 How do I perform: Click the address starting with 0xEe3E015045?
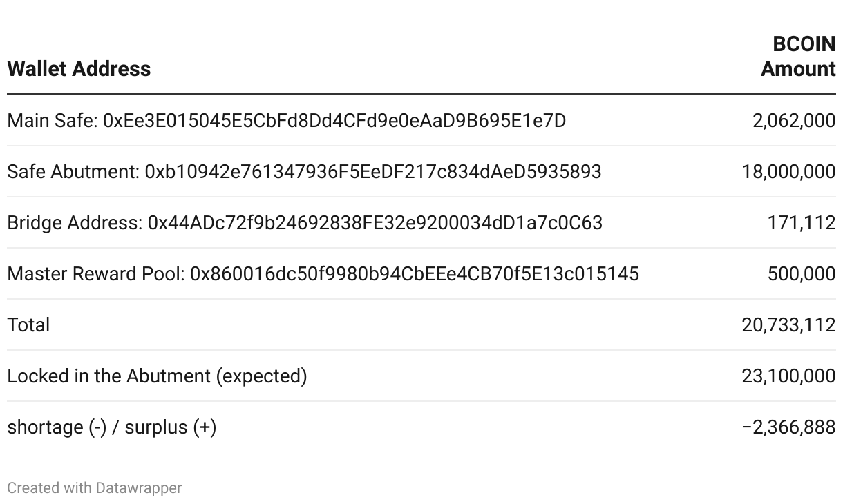click(334, 121)
